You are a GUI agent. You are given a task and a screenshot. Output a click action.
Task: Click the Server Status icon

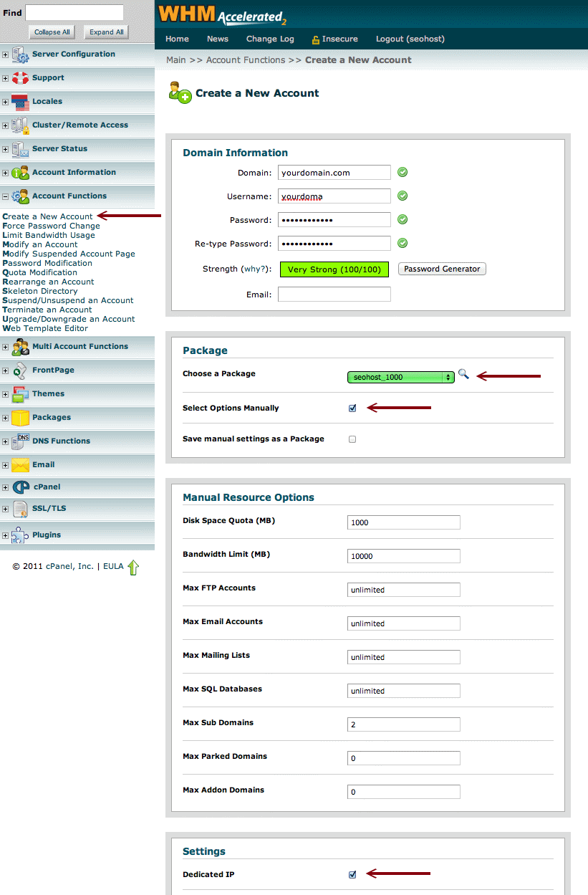20,149
